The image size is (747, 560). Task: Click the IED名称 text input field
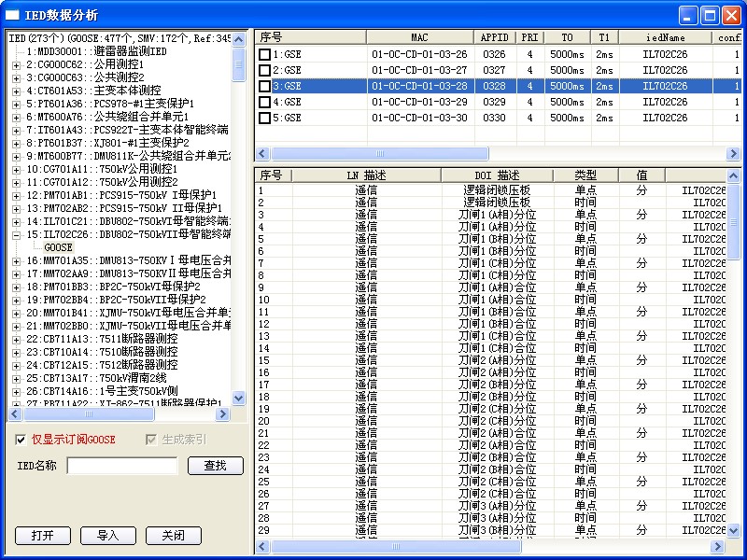121,465
